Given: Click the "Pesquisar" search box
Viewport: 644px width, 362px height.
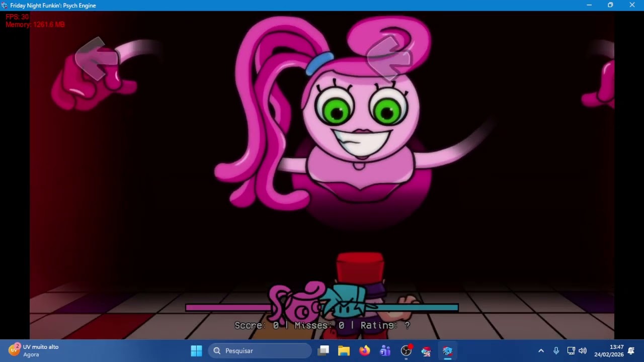Looking at the screenshot, I should 260,350.
